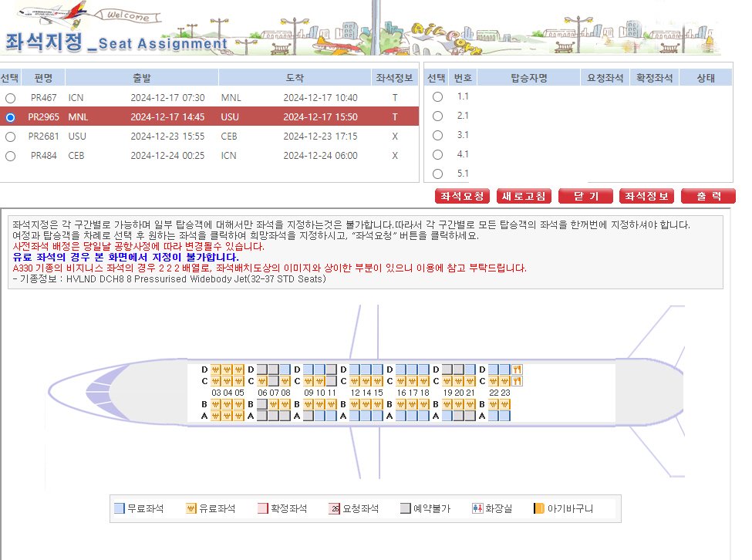Choose free seat 12D in the cabin
Image resolution: width=752 pixels, height=560 pixels.
pos(355,369)
